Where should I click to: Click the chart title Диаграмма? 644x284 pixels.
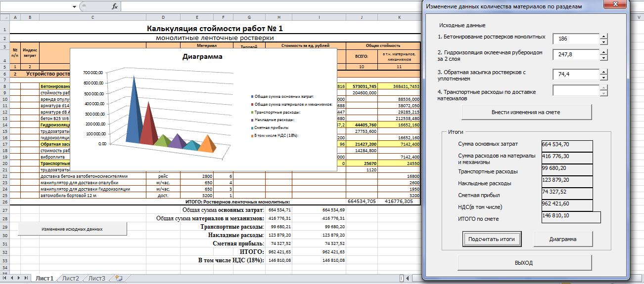click(202, 56)
